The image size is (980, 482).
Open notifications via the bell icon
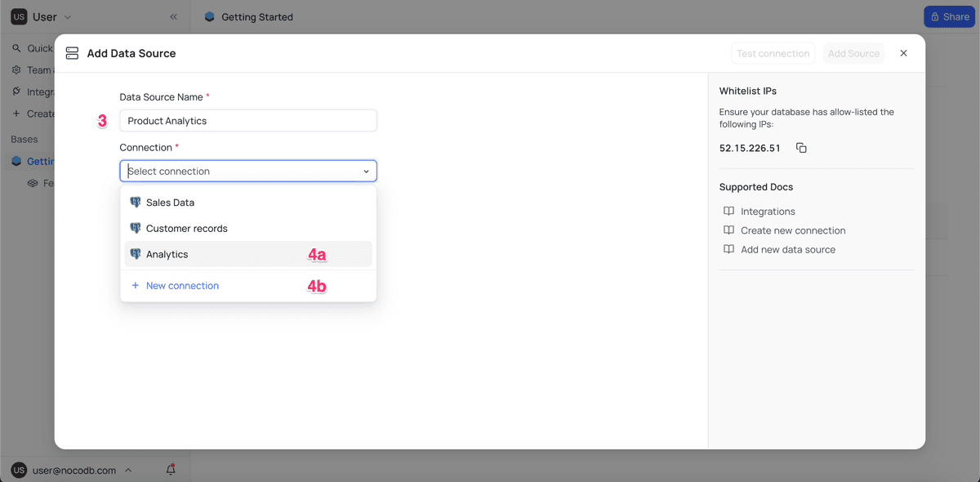[171, 470]
